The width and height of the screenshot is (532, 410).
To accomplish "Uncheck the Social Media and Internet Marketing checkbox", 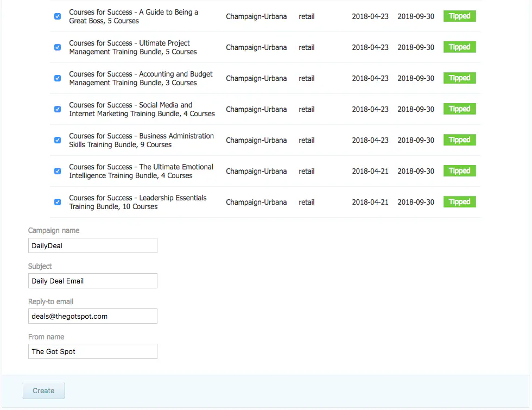I will click(x=57, y=109).
